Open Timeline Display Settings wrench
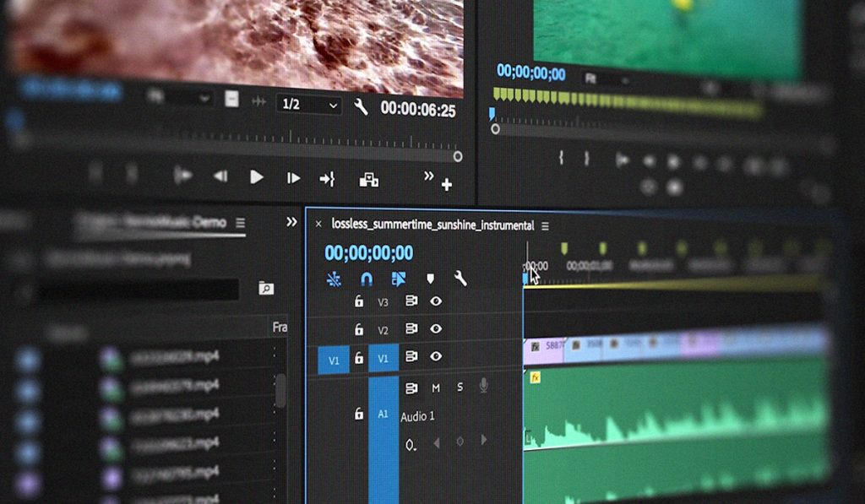This screenshot has width=865, height=504. pyautogui.click(x=460, y=279)
